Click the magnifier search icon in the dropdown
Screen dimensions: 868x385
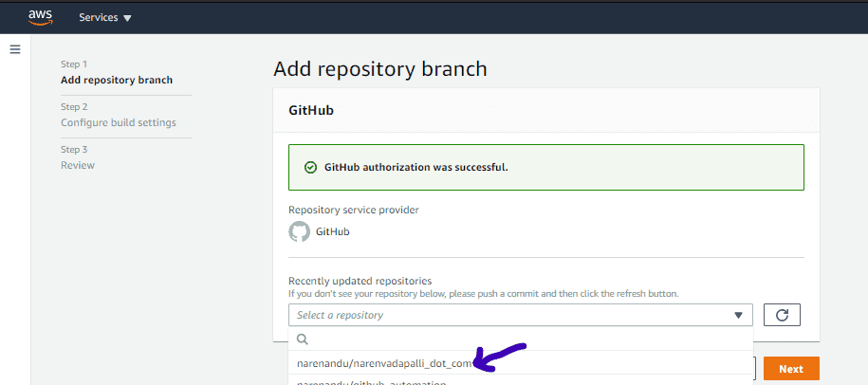pos(303,339)
